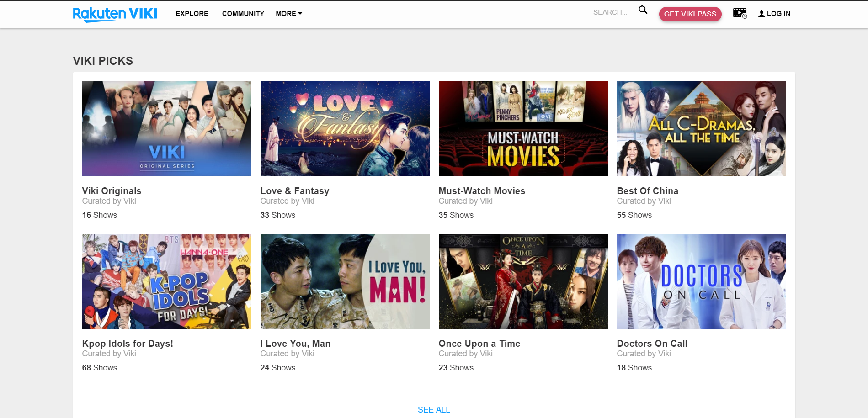Click the 24 Shows text
Screen dimensions: 868x418
[278, 368]
